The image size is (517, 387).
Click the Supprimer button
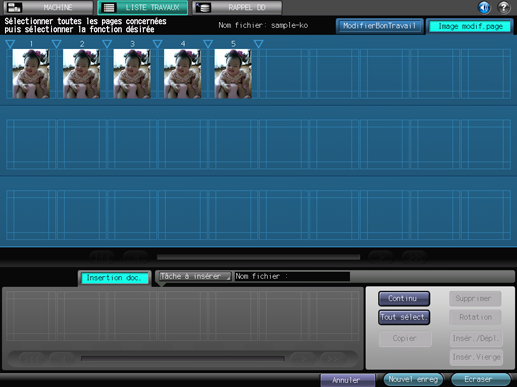coord(475,298)
